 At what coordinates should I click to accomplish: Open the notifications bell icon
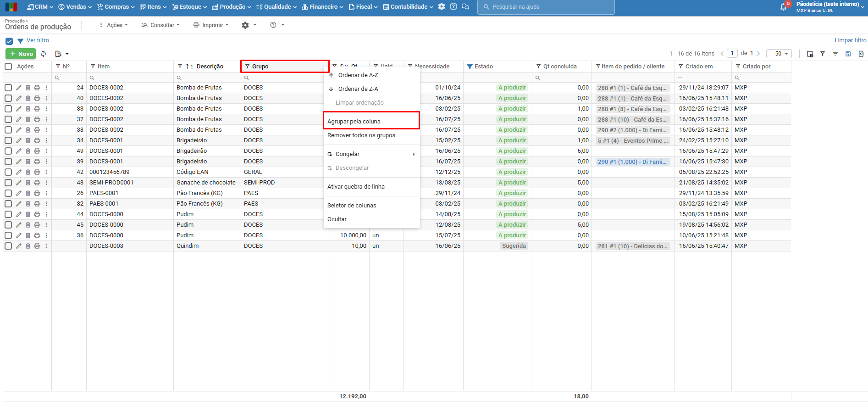tap(783, 7)
